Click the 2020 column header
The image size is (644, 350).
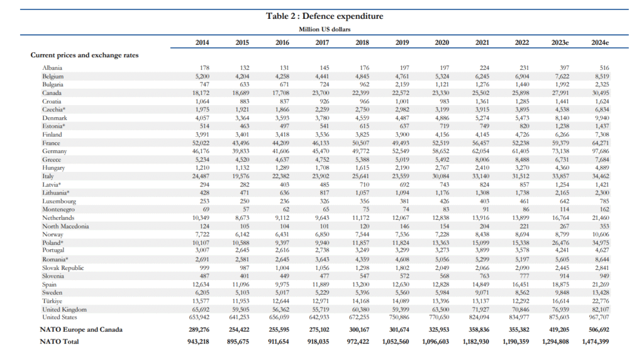[x=442, y=42]
